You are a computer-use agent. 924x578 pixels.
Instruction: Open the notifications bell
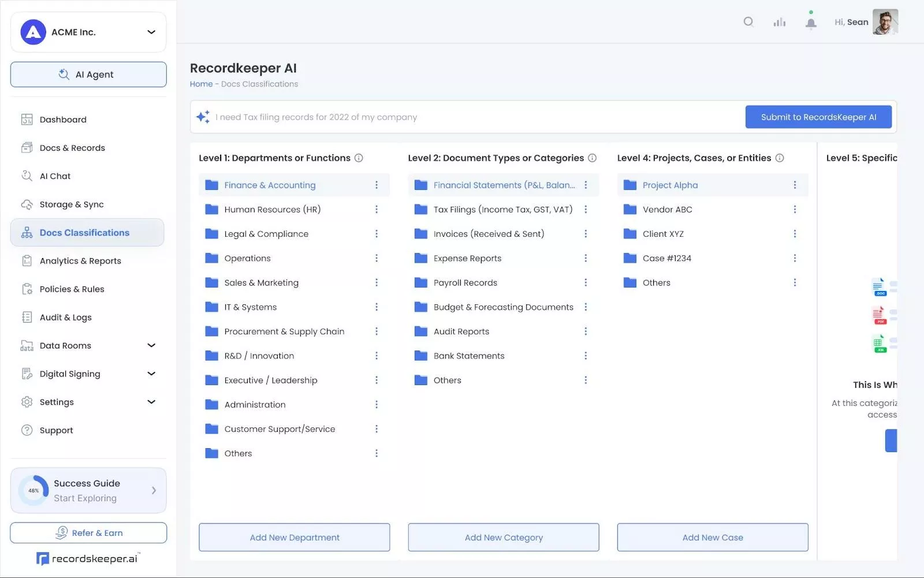(x=811, y=23)
